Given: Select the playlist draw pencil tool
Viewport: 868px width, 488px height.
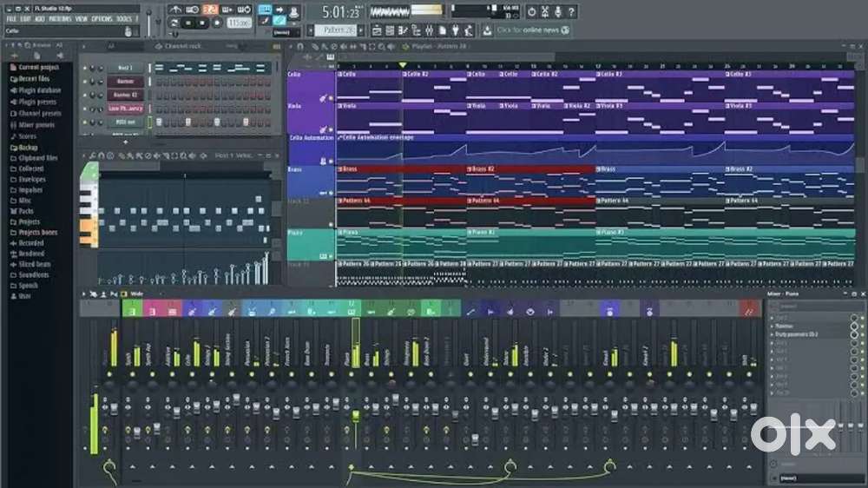Looking at the screenshot, I should pos(316,47).
